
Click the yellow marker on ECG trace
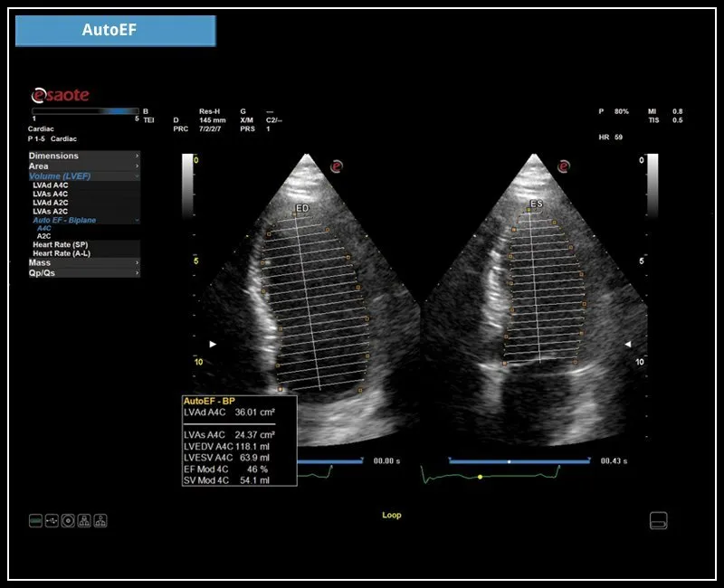click(480, 476)
